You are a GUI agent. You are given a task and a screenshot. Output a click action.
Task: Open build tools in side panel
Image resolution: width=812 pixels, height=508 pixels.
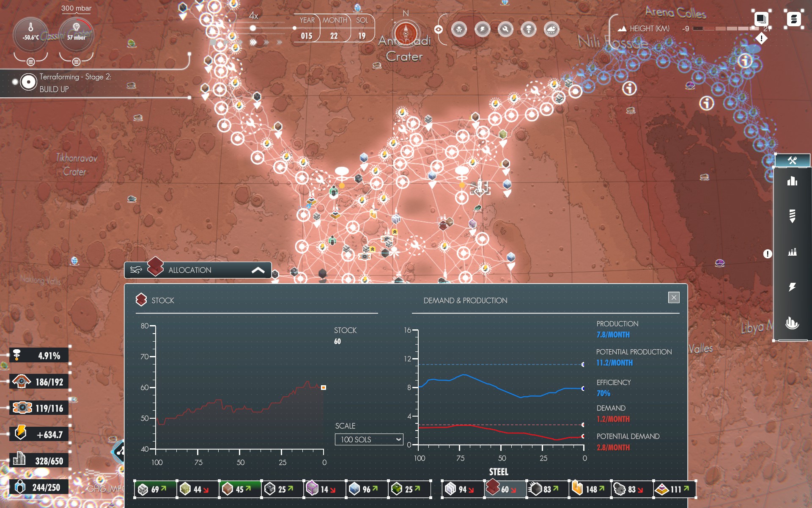pyautogui.click(x=792, y=160)
